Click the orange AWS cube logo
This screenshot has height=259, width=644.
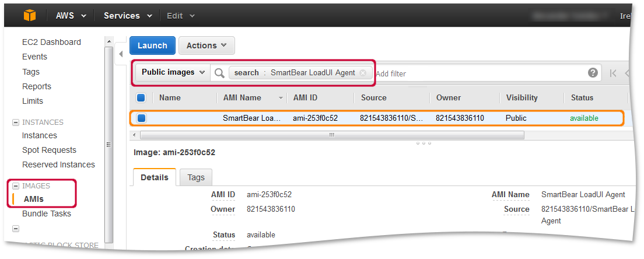pos(30,16)
